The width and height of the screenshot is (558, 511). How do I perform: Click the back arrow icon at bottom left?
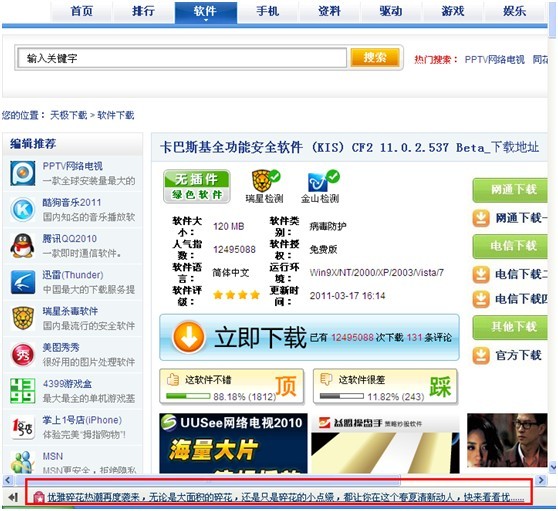click(13, 497)
